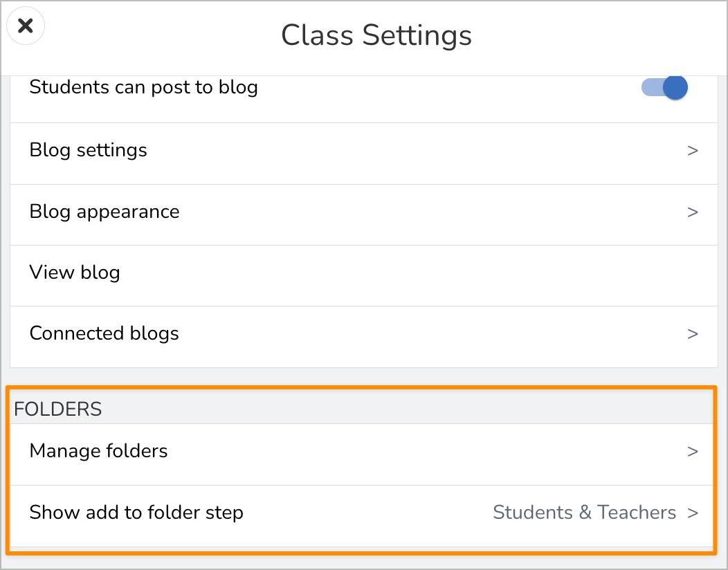This screenshot has height=570, width=728.
Task: Click the blue knob of the blog posting switch
Action: coord(675,88)
